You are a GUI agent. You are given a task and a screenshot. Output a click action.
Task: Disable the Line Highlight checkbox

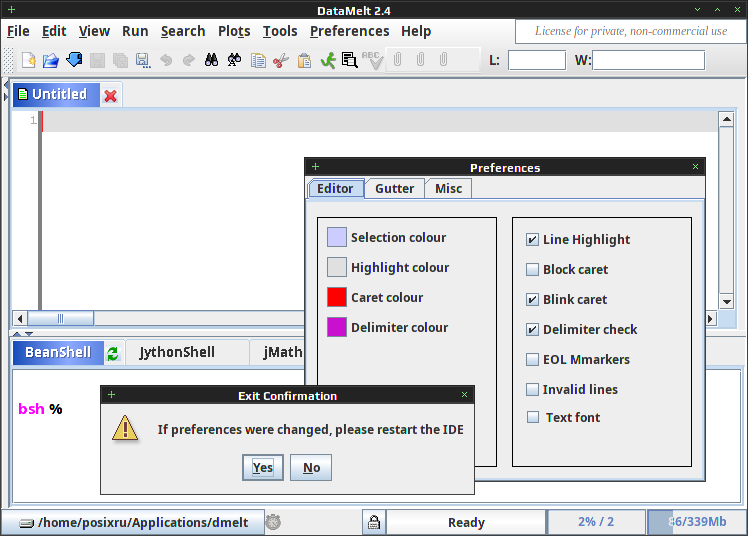(532, 239)
